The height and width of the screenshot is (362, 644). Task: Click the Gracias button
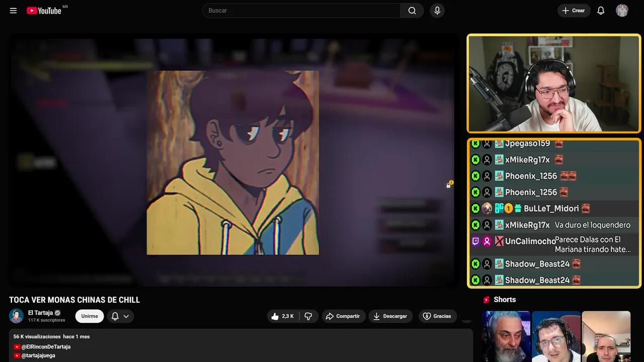[437, 316]
